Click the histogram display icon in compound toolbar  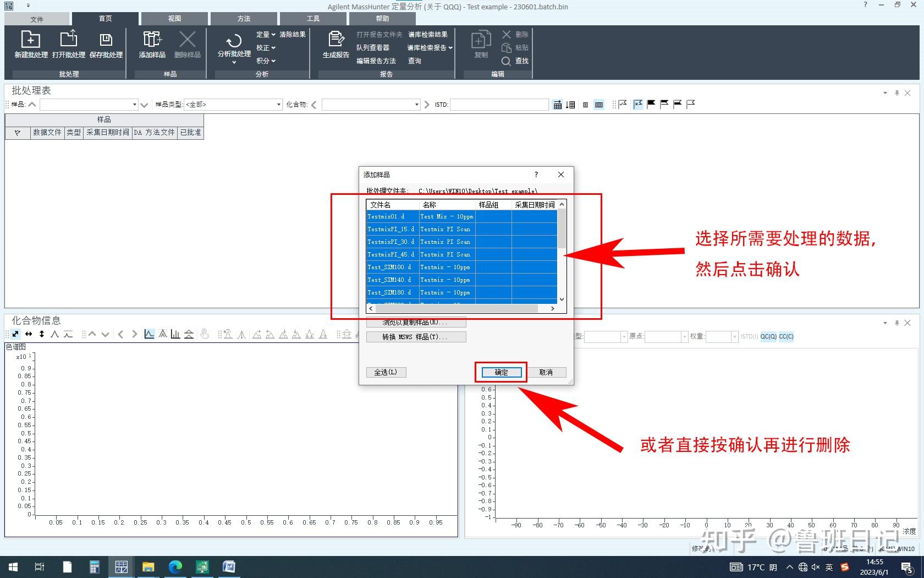pos(175,334)
